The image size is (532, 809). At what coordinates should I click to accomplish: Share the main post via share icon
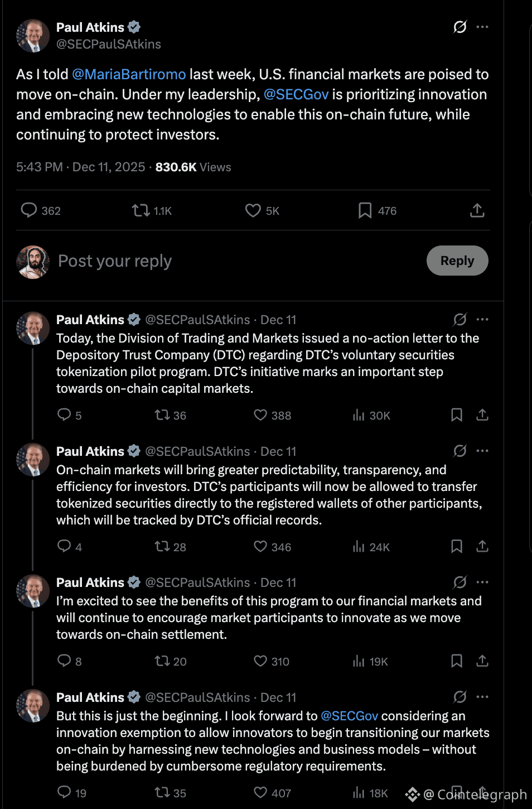pos(477,210)
